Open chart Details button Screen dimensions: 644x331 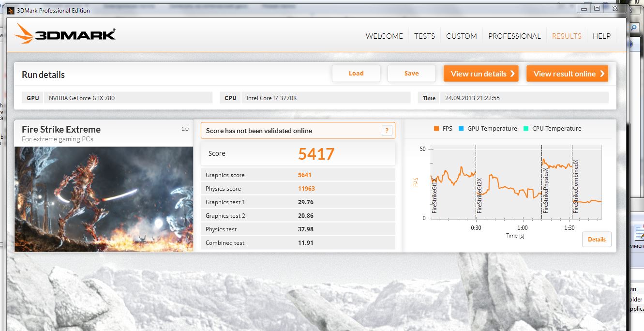(597, 239)
